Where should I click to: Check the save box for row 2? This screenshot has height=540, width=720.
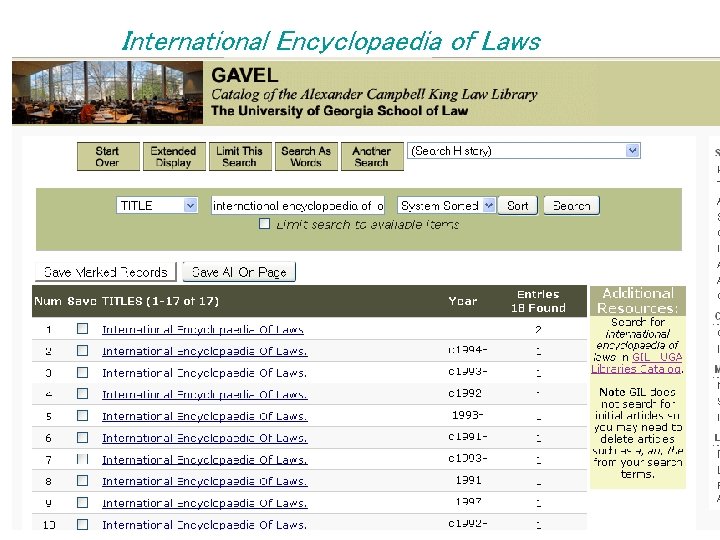(83, 351)
